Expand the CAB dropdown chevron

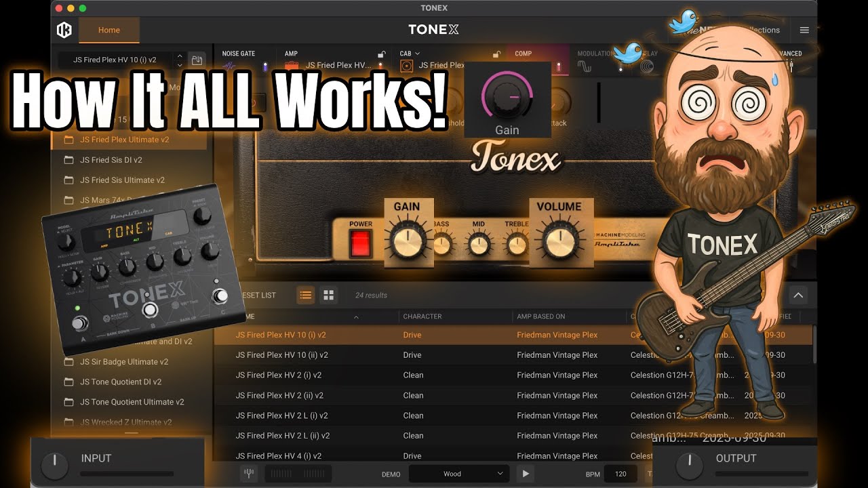click(417, 54)
